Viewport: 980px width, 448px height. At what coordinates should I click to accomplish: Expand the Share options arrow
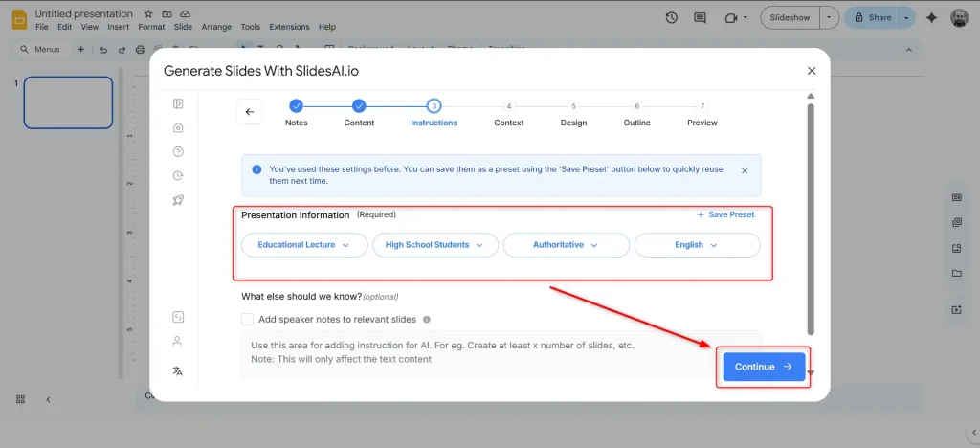point(906,18)
